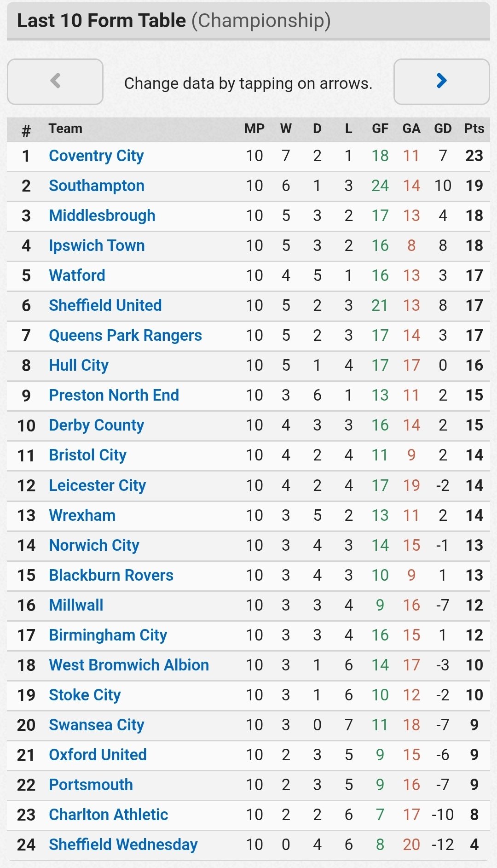Select the Wrexham team link
Image resolution: width=497 pixels, height=868 pixels.
pos(82,515)
